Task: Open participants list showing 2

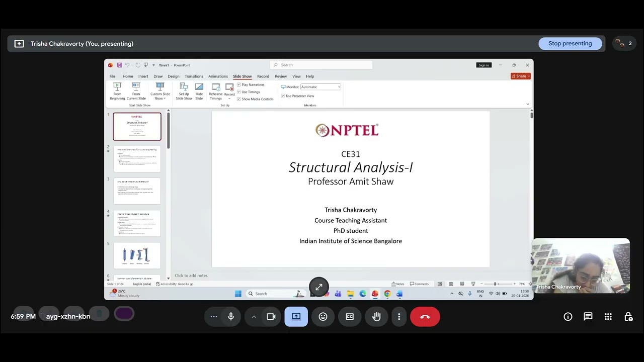Action: coord(624,44)
